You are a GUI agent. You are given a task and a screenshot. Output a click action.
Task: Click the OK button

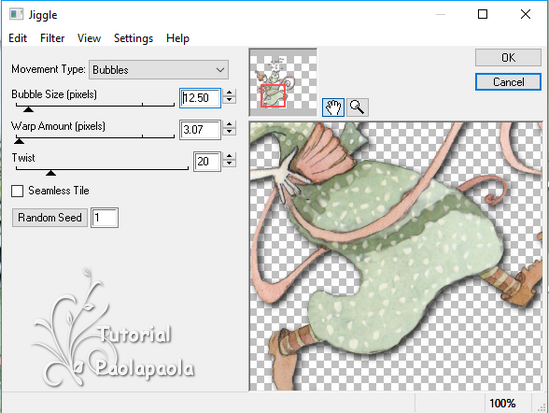coord(508,57)
